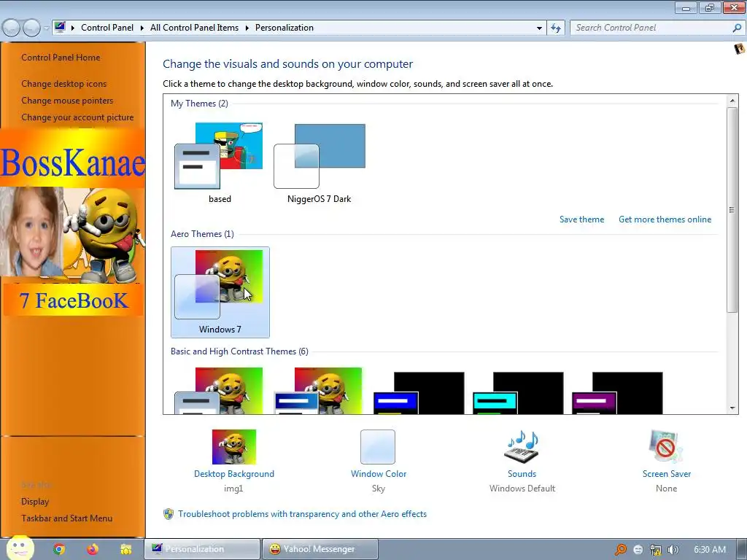Click the control panel icon in address bar

click(x=60, y=27)
